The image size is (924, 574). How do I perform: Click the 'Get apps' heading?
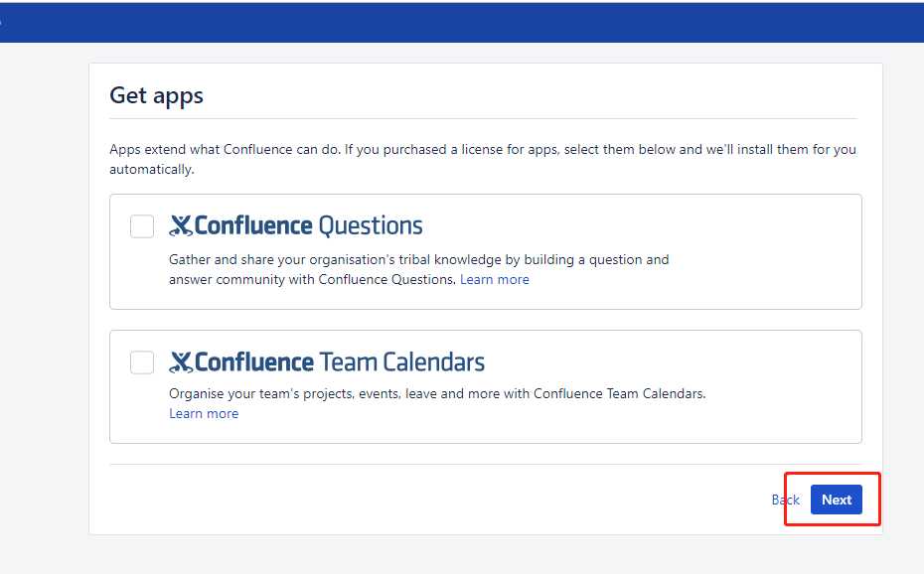pos(157,96)
